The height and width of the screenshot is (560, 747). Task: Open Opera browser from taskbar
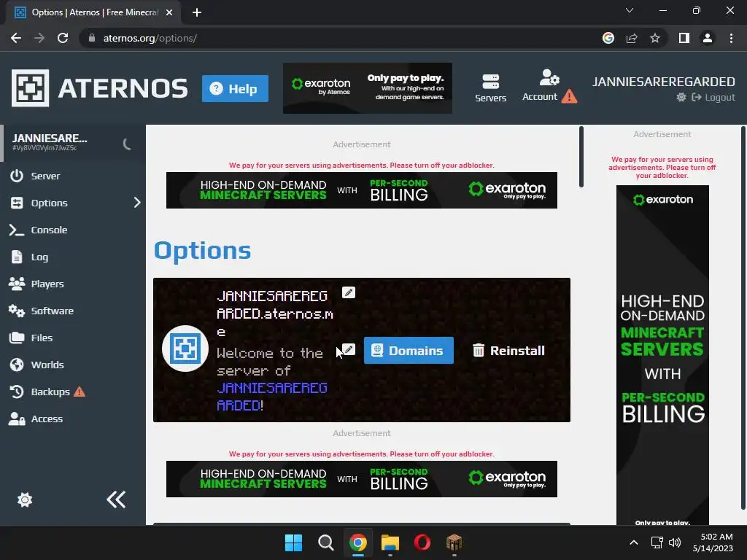422,542
